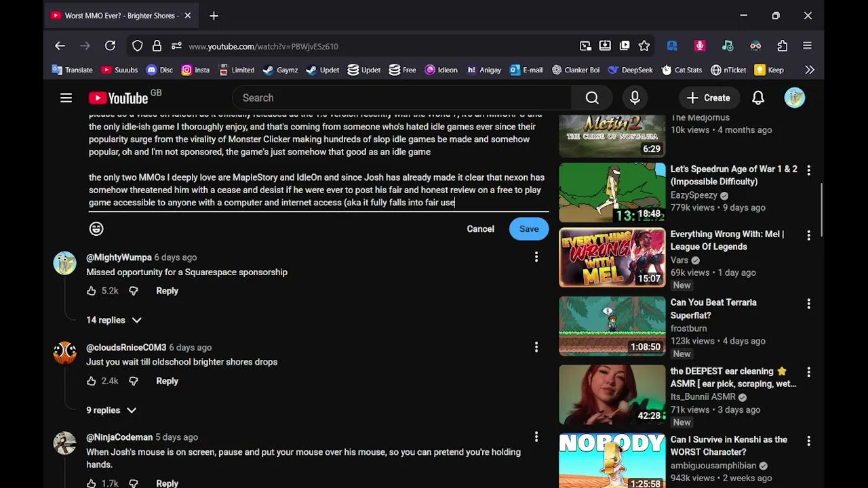Screen dimensions: 868x488
Task: Click the page vertical scrollbar
Action: [821, 210]
